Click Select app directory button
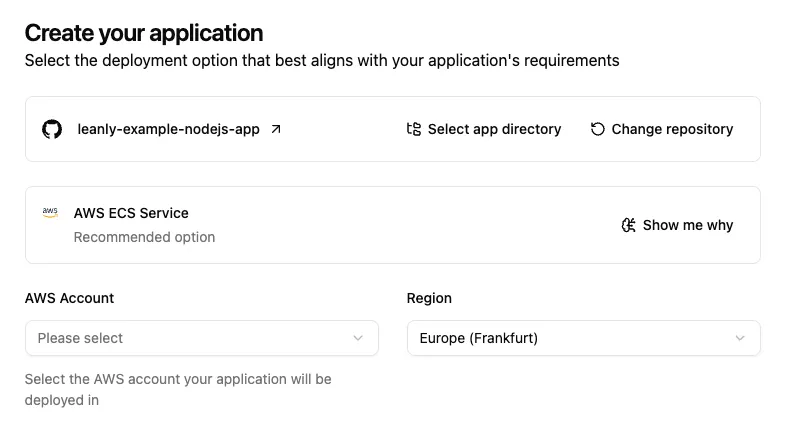Image resolution: width=786 pixels, height=438 pixels. point(484,129)
